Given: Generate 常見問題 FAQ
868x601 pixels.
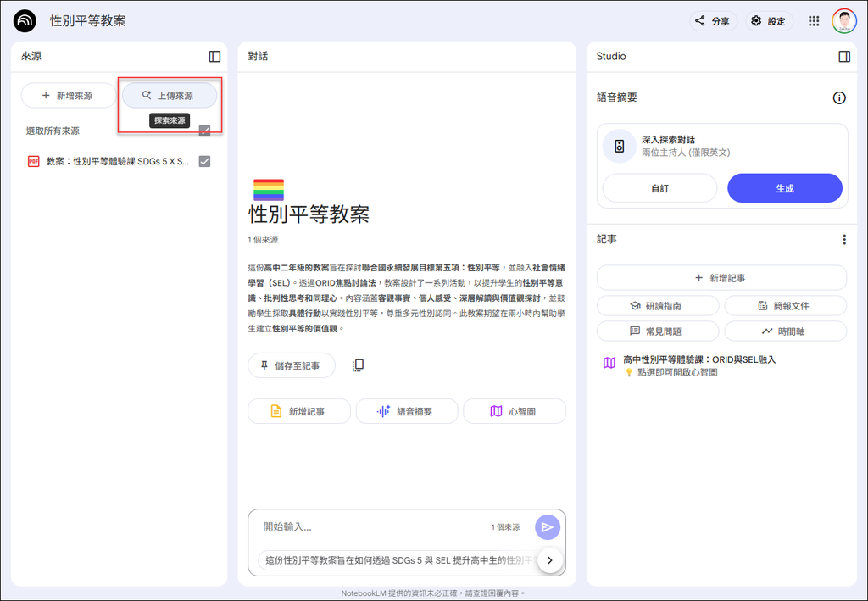Looking at the screenshot, I should [658, 331].
